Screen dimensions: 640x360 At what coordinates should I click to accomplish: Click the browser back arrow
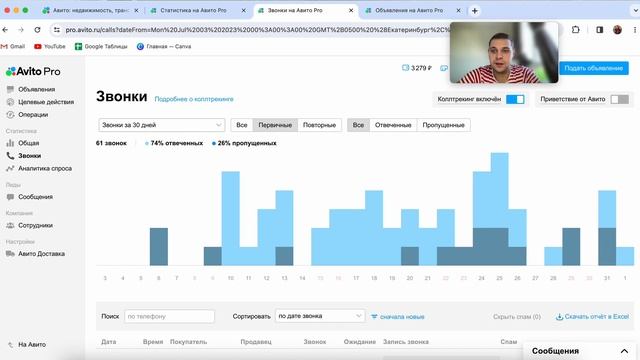pyautogui.click(x=5, y=30)
